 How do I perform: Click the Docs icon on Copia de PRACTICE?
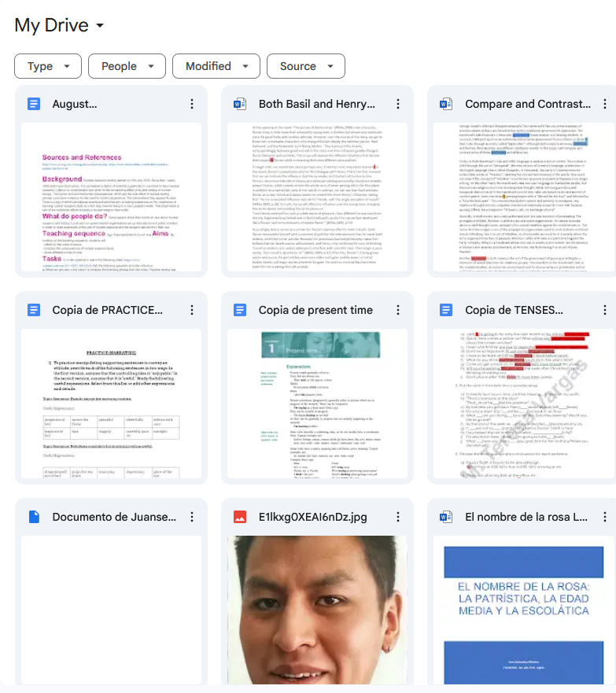click(x=34, y=310)
